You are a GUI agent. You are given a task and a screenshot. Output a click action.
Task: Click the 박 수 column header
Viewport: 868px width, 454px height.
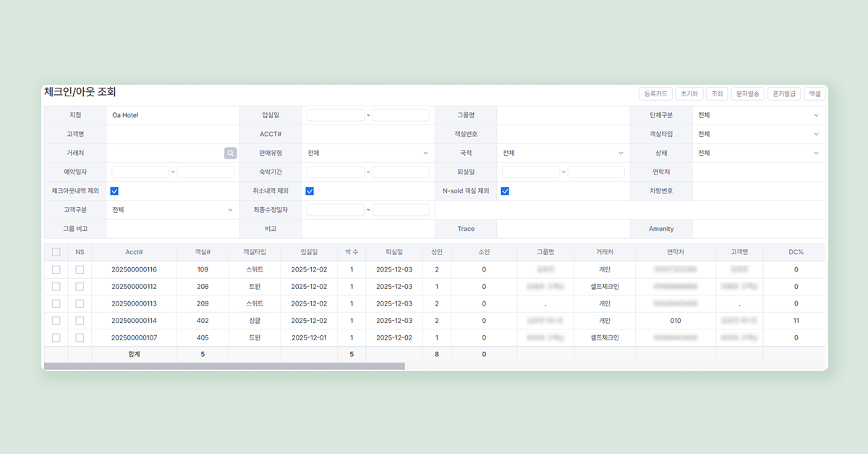coord(352,252)
